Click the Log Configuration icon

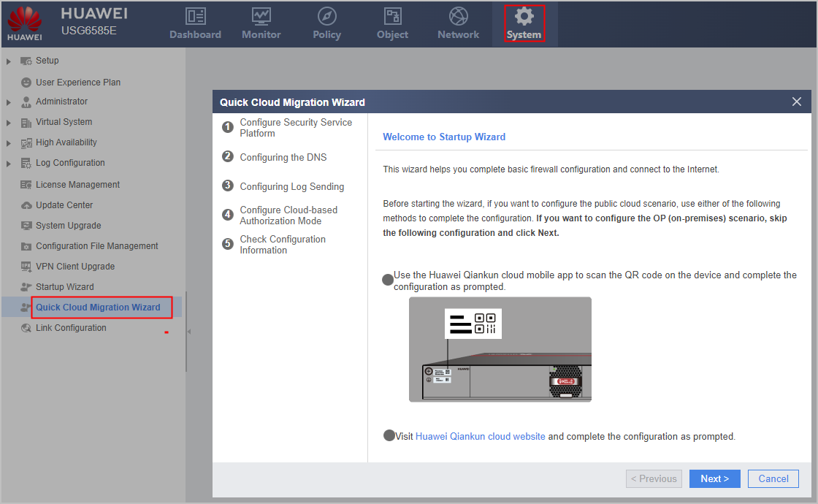click(x=26, y=164)
